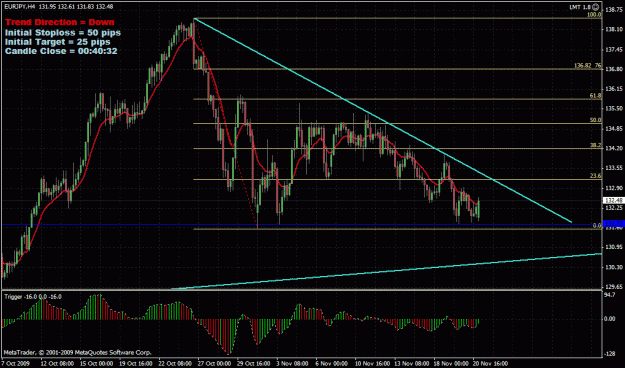Click the 132.90 price axis label
625x368 pixels.
pyautogui.click(x=614, y=188)
